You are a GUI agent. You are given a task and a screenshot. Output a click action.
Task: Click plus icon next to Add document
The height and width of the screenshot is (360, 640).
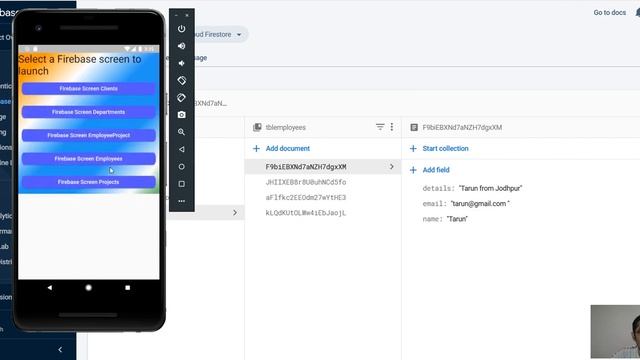tap(256, 149)
